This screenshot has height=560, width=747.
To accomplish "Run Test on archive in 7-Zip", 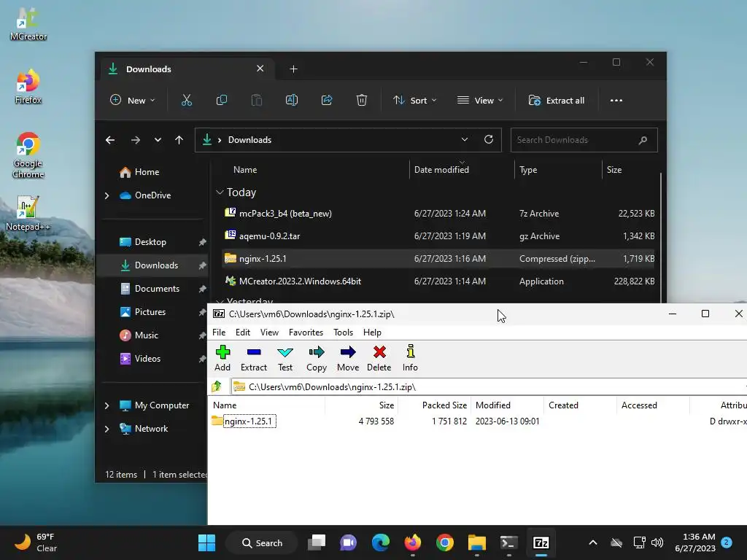I will click(285, 357).
